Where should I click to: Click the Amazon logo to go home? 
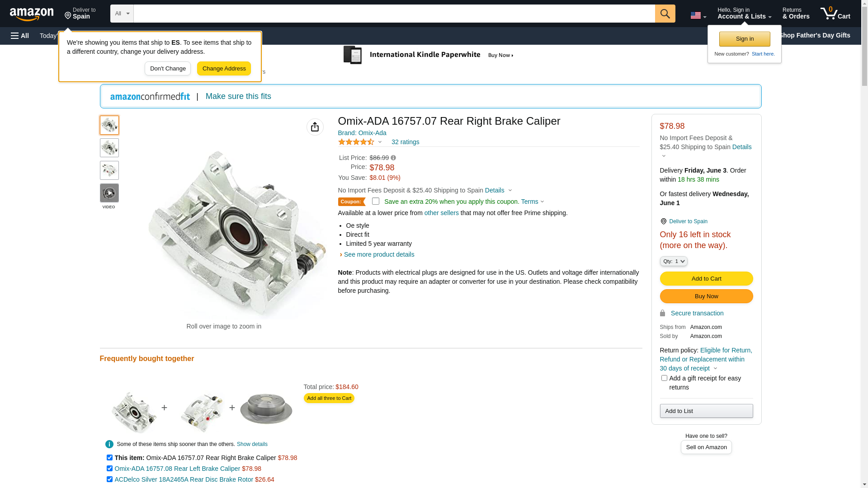32,14
